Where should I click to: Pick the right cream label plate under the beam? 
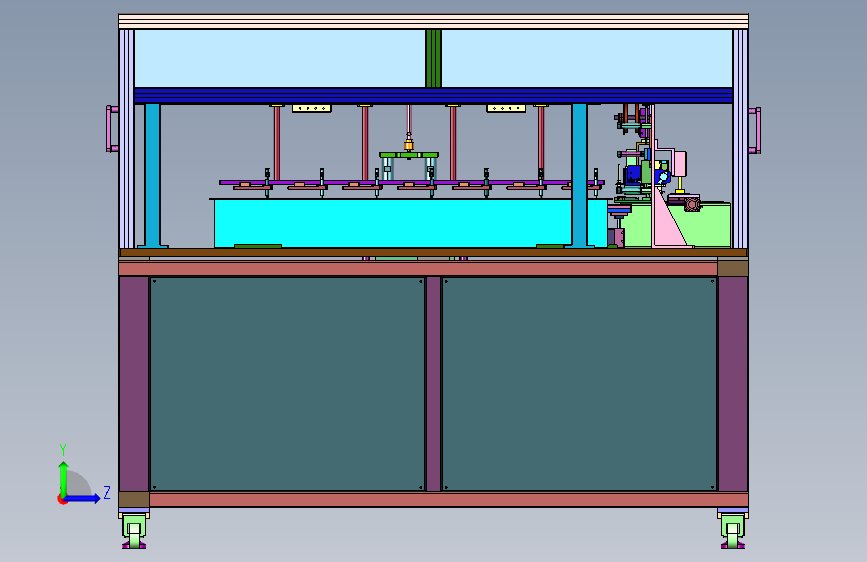tap(506, 108)
